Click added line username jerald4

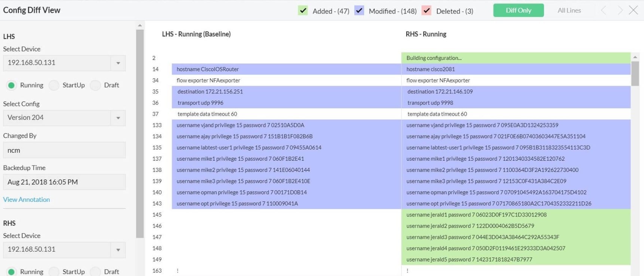[x=516, y=249]
